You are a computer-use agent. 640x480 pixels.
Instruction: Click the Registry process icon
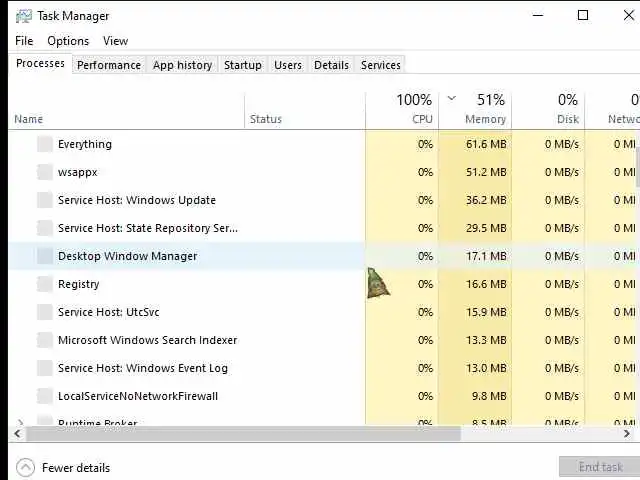click(45, 284)
